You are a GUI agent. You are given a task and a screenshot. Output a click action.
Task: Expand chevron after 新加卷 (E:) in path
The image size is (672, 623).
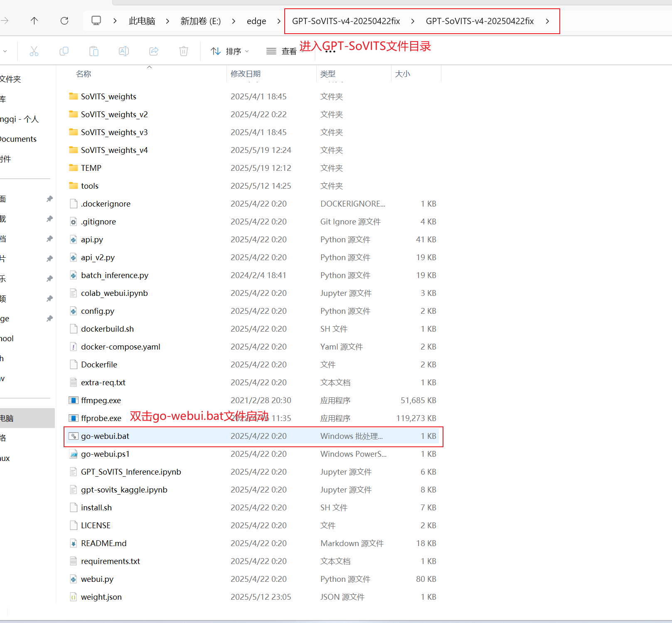coord(234,21)
